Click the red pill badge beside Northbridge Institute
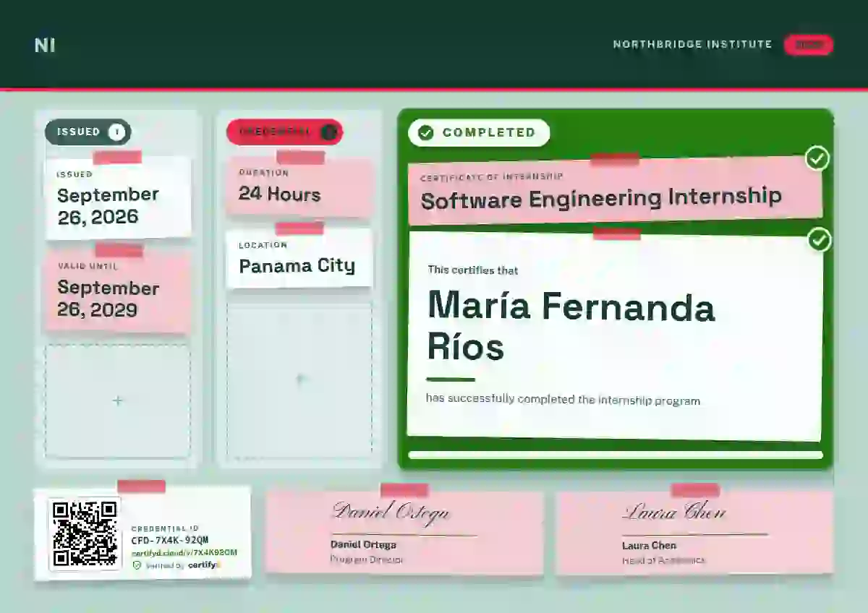Viewport: 868px width, 613px height. coord(809,45)
